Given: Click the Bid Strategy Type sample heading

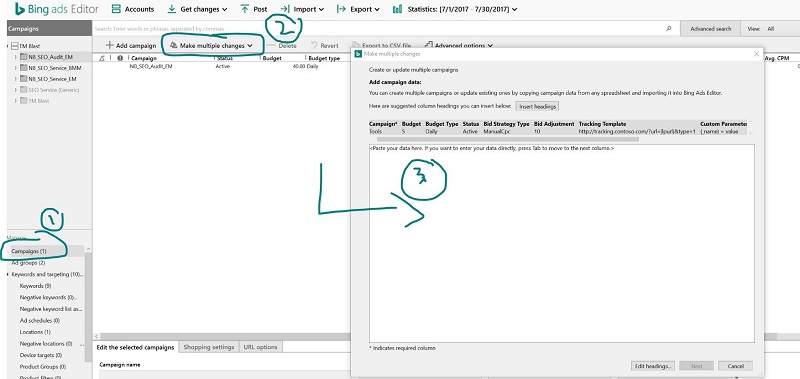Looking at the screenshot, I should pyautogui.click(x=506, y=124).
